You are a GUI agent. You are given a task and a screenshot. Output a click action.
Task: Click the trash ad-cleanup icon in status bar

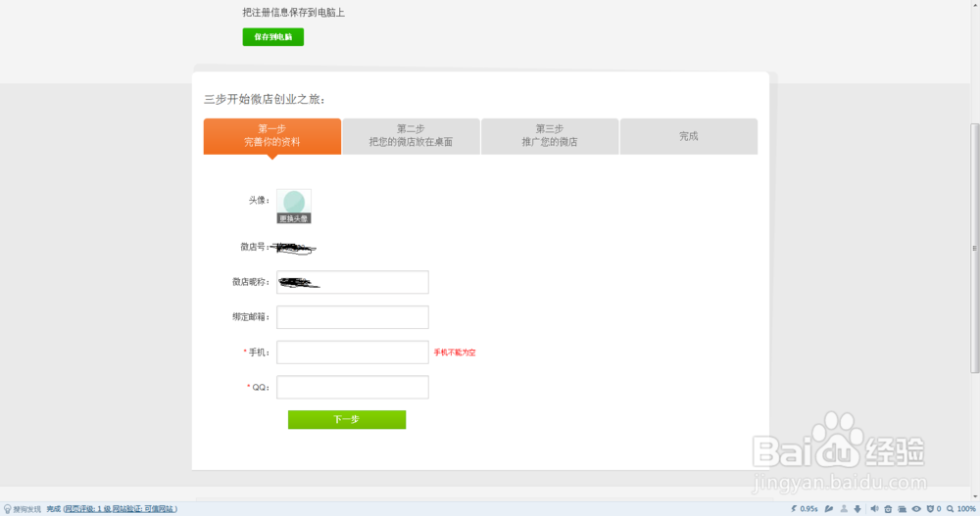click(x=888, y=509)
